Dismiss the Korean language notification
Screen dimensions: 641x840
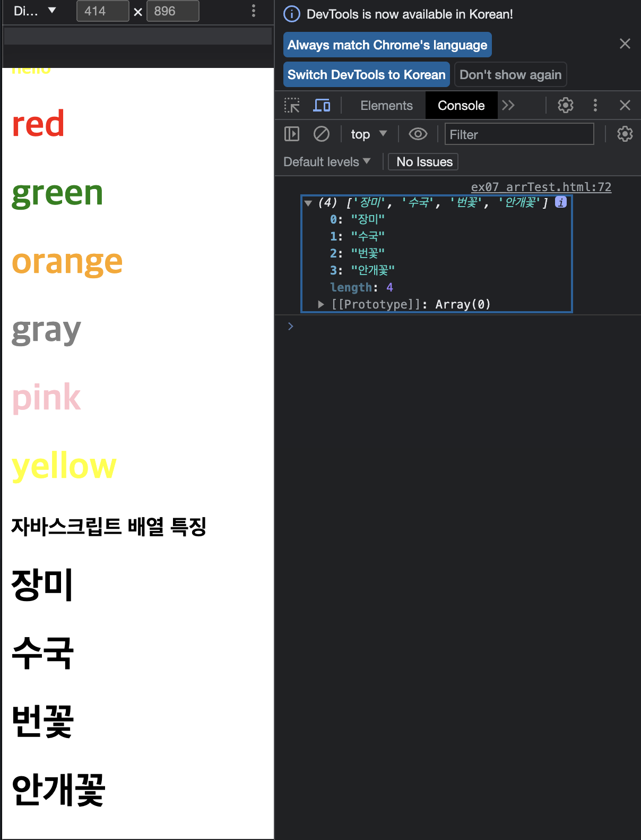click(625, 44)
